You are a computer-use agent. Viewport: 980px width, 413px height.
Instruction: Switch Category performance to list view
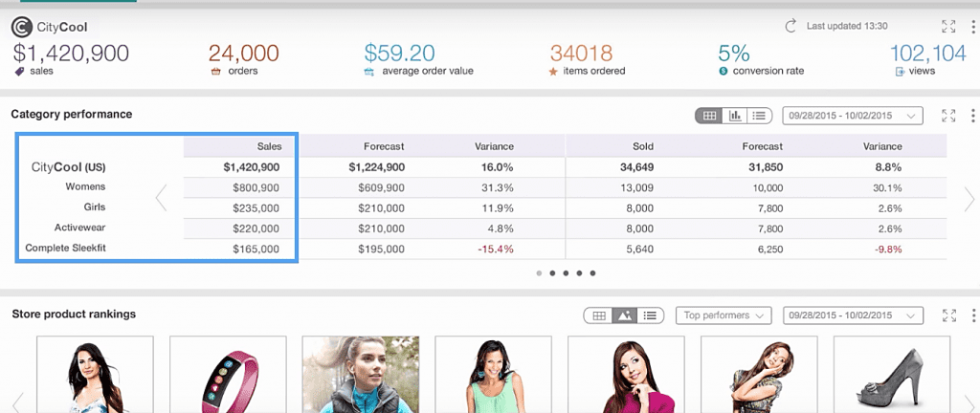tap(759, 116)
